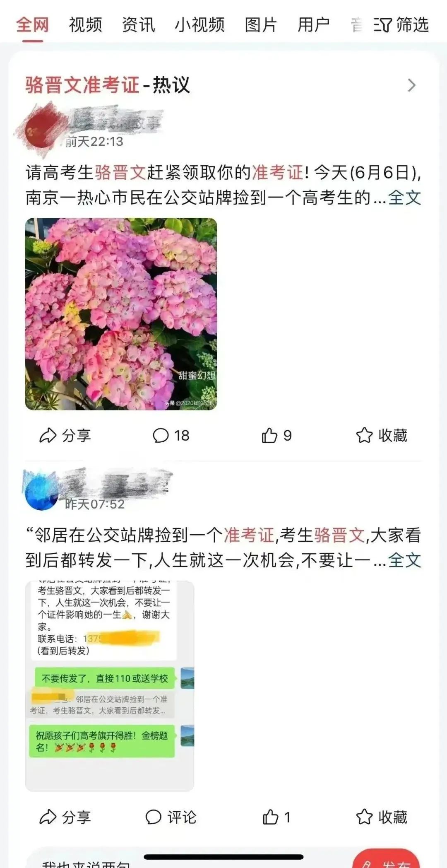The height and width of the screenshot is (868, 447).
Task: Expand second post via 全文 link
Action: (404, 560)
